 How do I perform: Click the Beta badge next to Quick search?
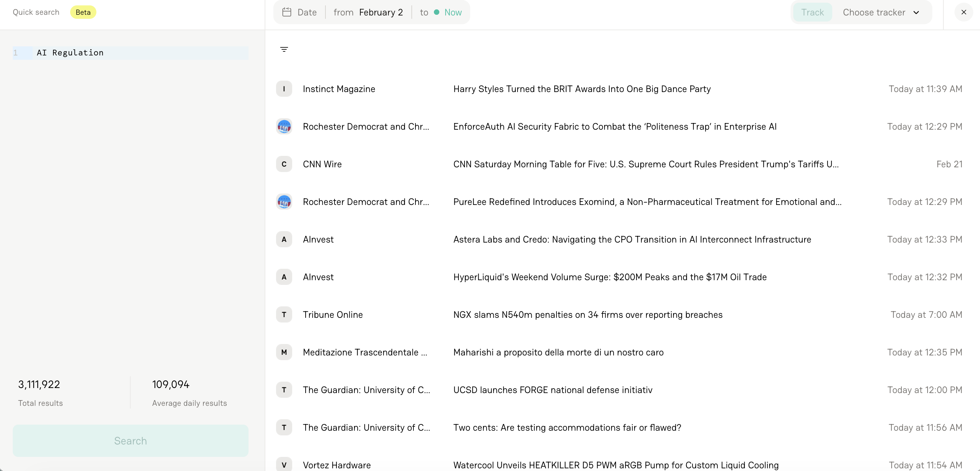83,12
